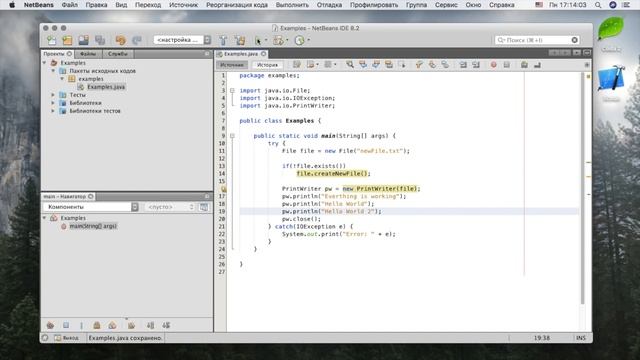
Task: Click the New Project toolbar icon
Action: point(67,40)
